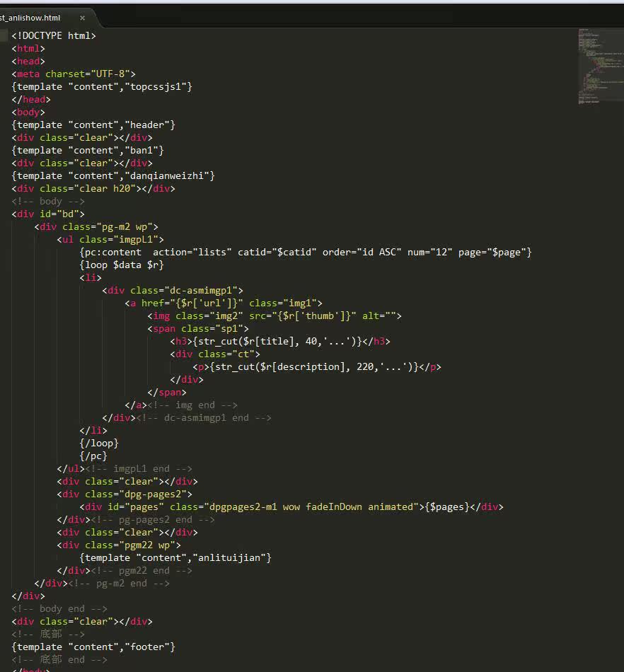Click the <!-- 底部 --> comment line

pyautogui.click(x=48, y=635)
